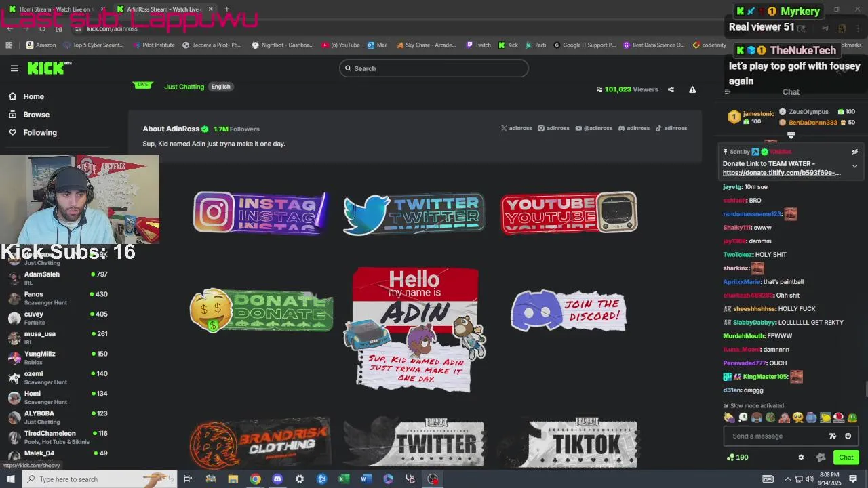Open the Just Chatting category link

(x=184, y=87)
